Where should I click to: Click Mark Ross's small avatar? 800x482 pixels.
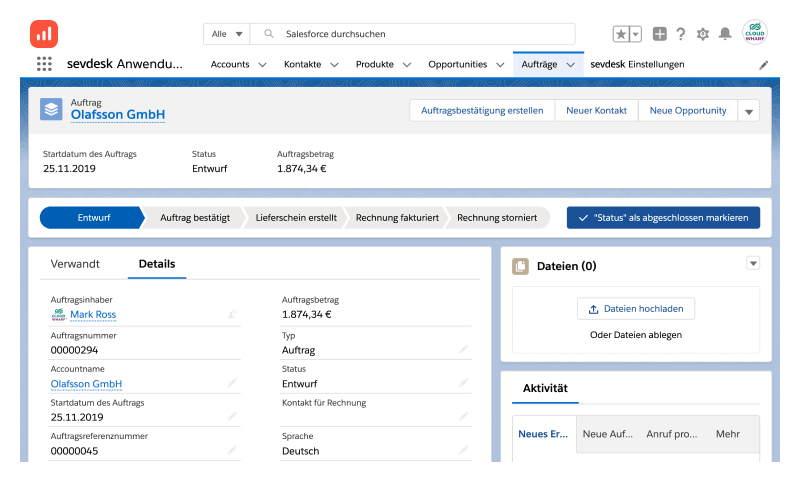pyautogui.click(x=59, y=315)
